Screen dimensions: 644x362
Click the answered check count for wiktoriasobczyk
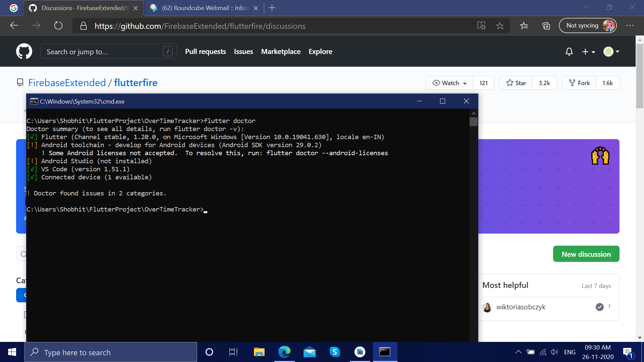coord(603,307)
